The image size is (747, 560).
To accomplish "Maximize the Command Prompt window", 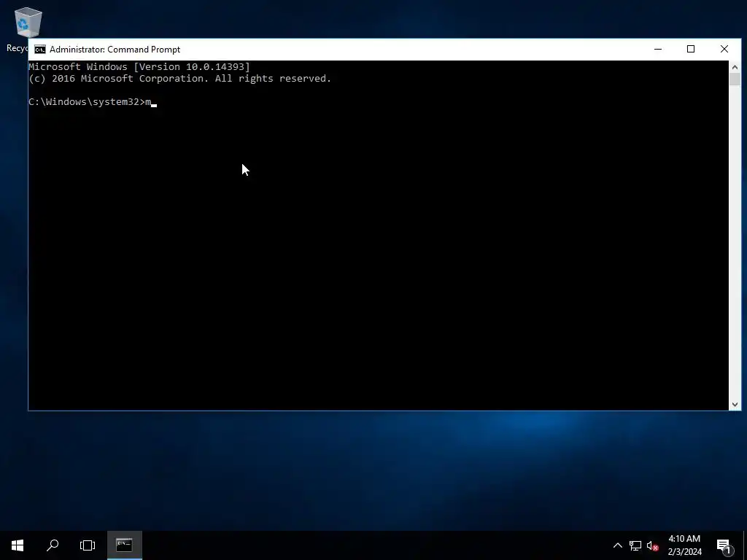I will (691, 49).
